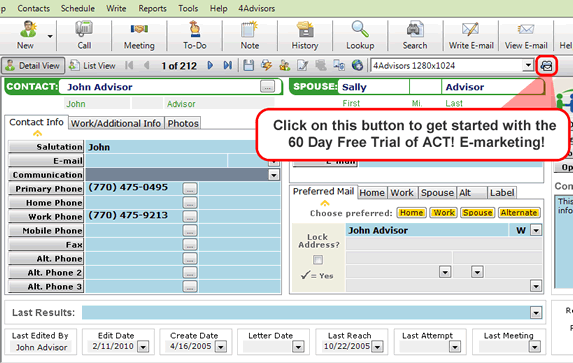The image size is (573, 363).
Task: Choose Spouse as preferred mail
Action: [477, 213]
